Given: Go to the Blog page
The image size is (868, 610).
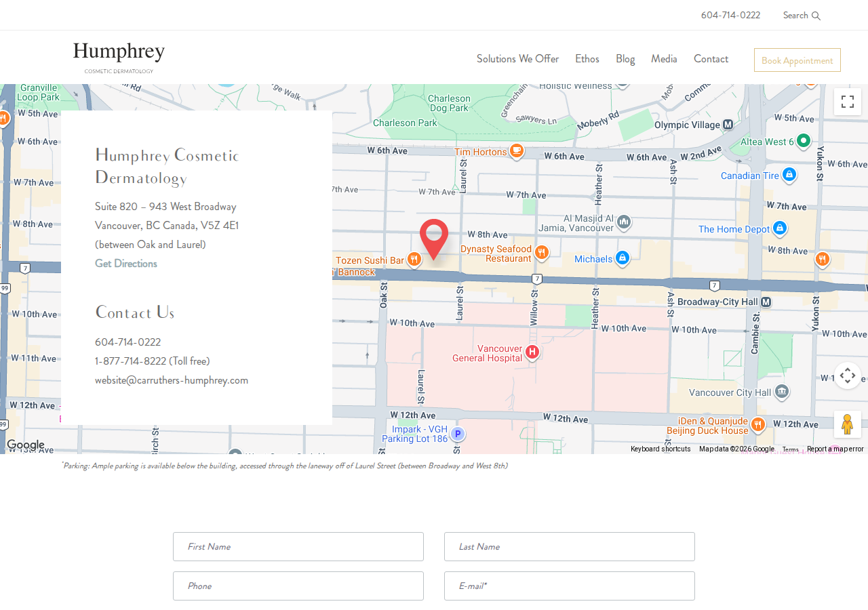Looking at the screenshot, I should click(x=625, y=59).
